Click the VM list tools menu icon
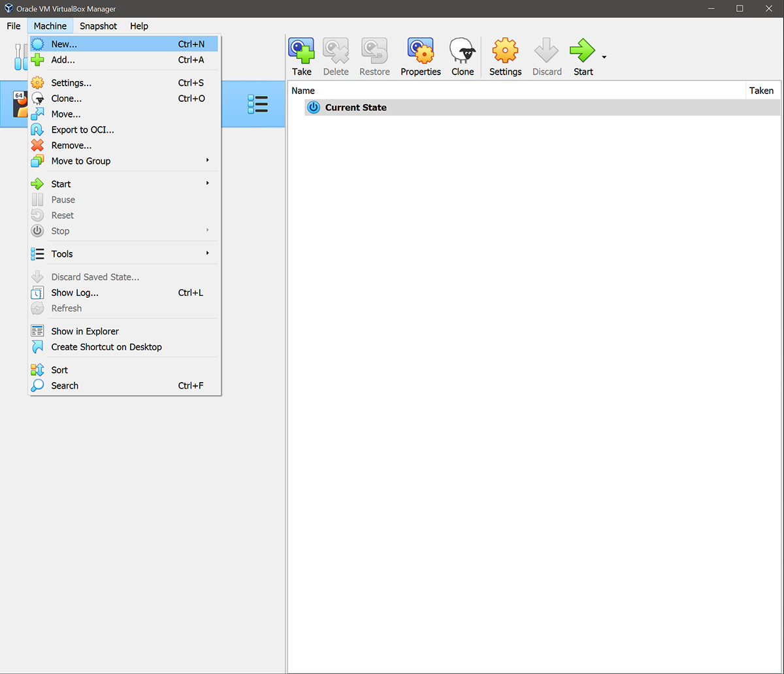 click(258, 104)
